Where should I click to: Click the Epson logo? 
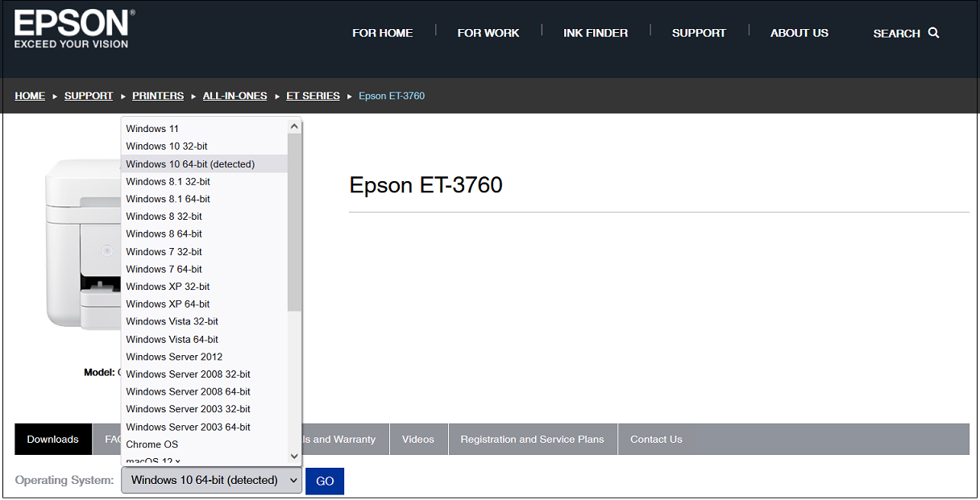74,29
